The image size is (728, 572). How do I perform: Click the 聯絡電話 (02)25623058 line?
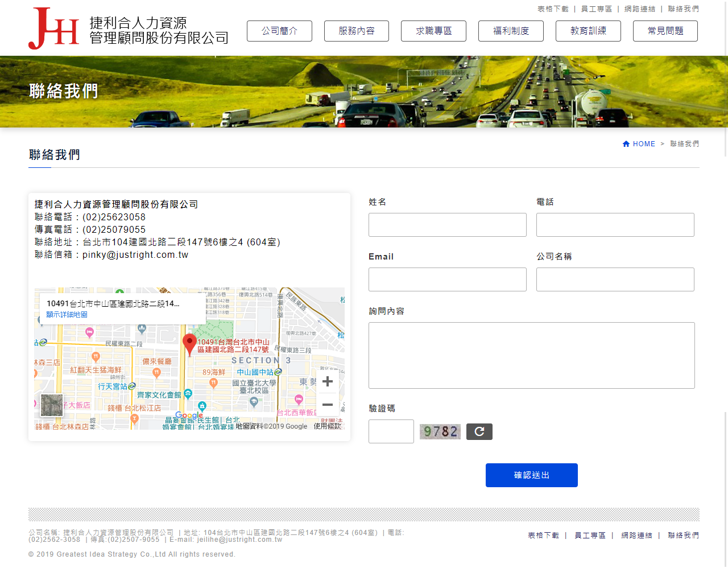(x=90, y=217)
